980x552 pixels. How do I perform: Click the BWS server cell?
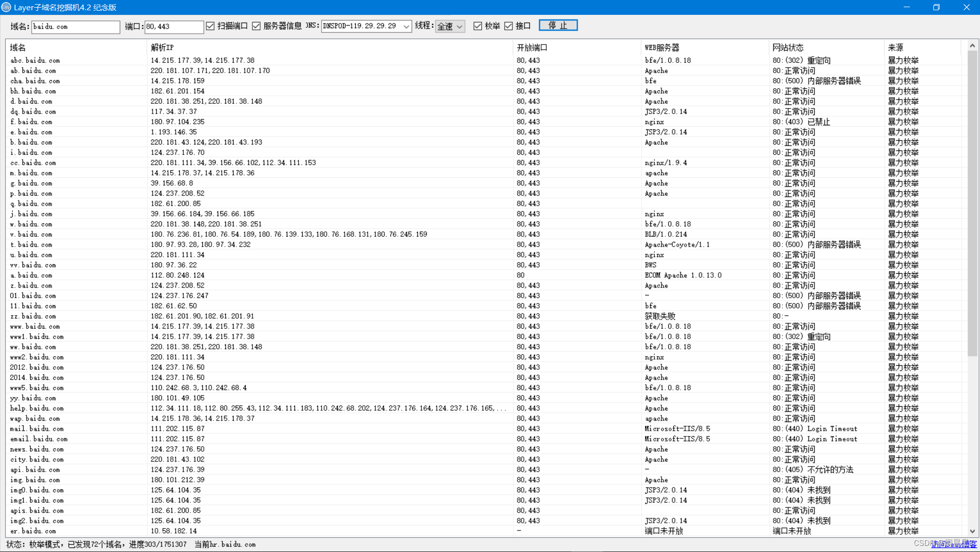pos(650,265)
